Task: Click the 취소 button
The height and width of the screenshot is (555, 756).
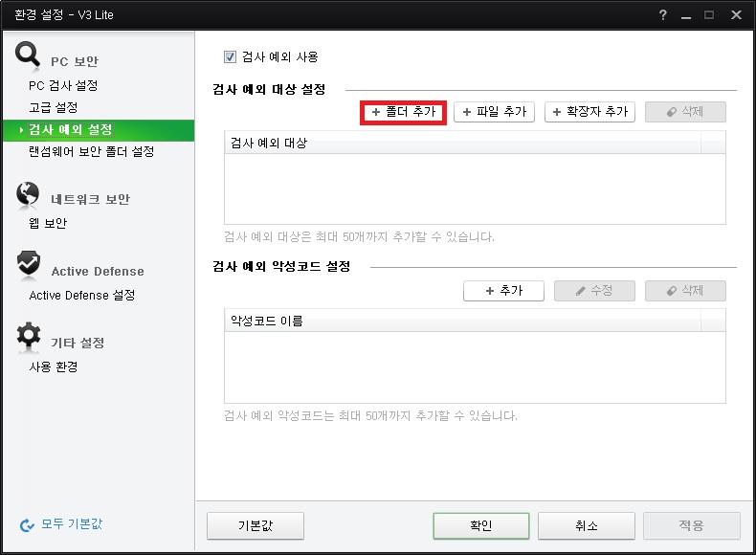Action: [586, 525]
